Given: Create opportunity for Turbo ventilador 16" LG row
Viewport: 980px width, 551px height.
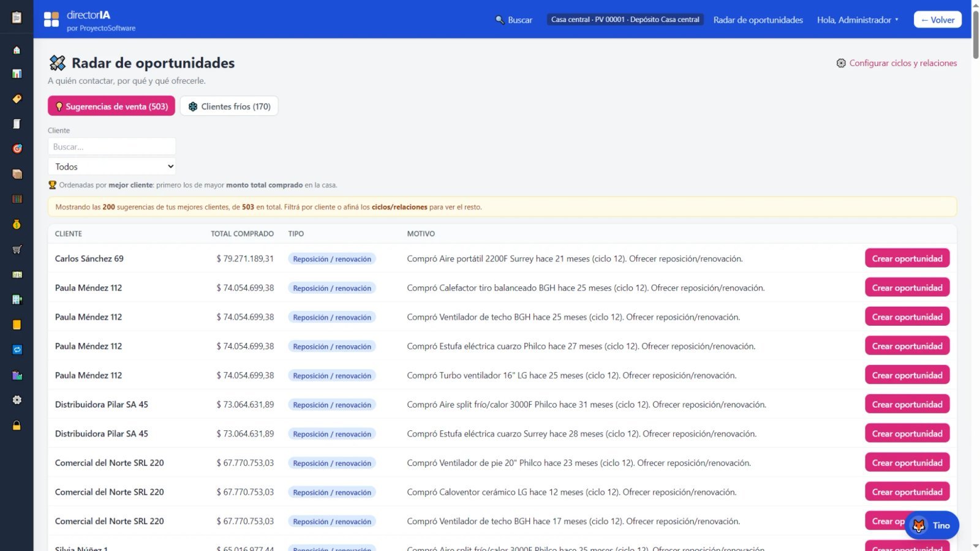Looking at the screenshot, I should pos(907,375).
